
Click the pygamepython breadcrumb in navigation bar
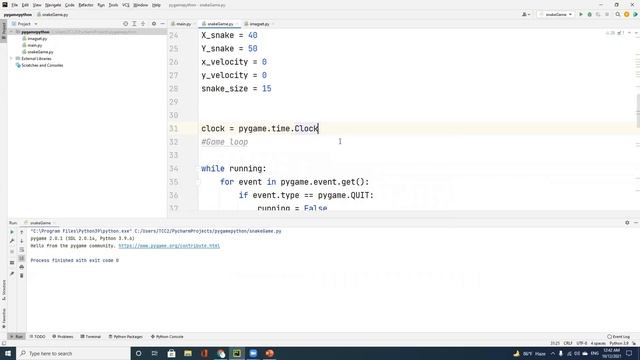pos(18,15)
